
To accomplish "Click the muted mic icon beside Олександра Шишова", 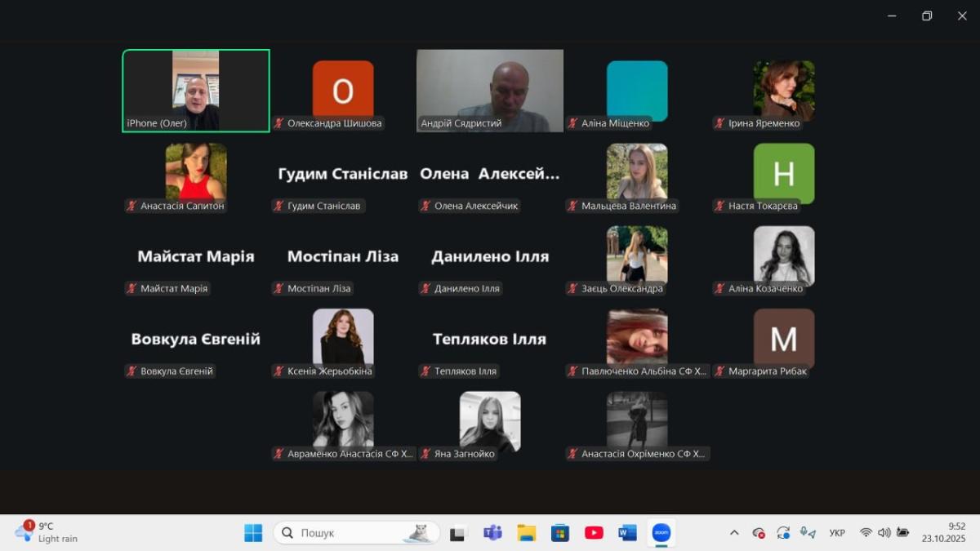I will [279, 123].
